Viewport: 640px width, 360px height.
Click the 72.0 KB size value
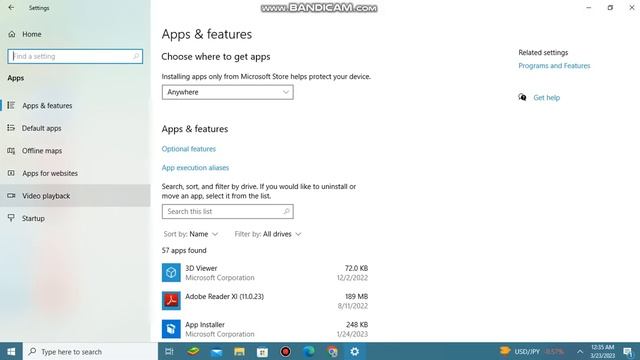point(356,268)
